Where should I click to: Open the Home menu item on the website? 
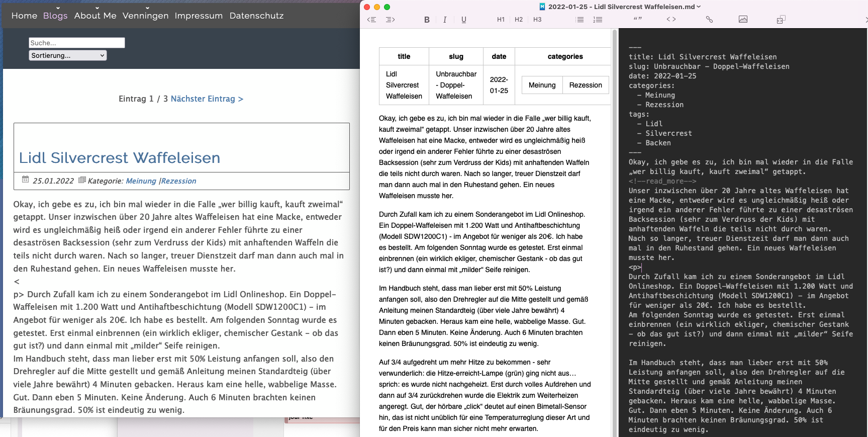[x=24, y=16]
